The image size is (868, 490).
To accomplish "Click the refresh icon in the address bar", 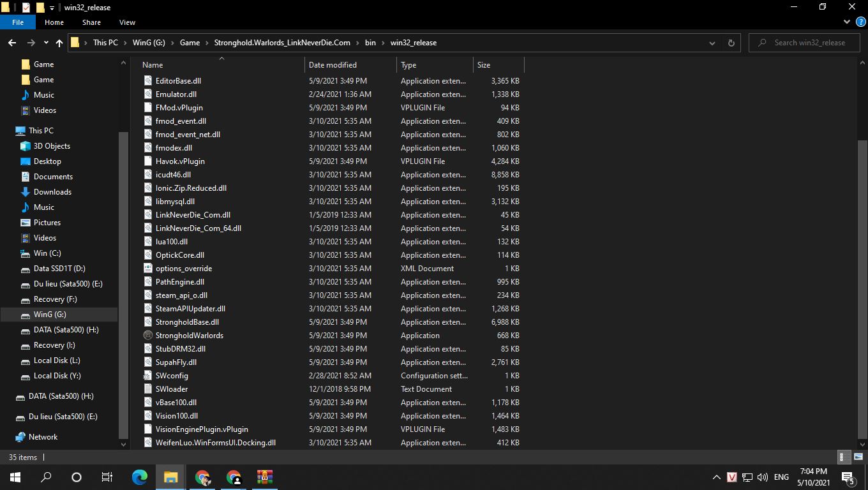I will (730, 43).
